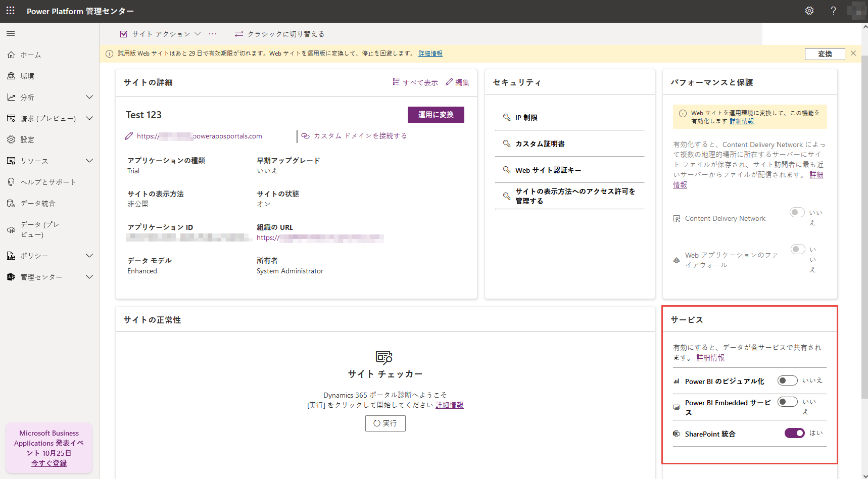868x479 pixels.
Task: Click the 分析 analytics chart icon
Action: click(x=11, y=97)
